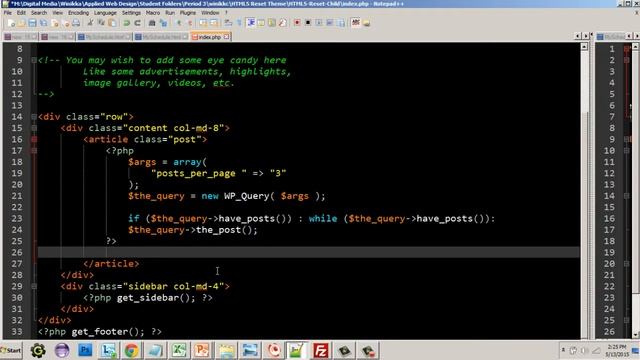This screenshot has height=360, width=640.
Task: Open FileZilla from the taskbar
Action: click(x=320, y=351)
